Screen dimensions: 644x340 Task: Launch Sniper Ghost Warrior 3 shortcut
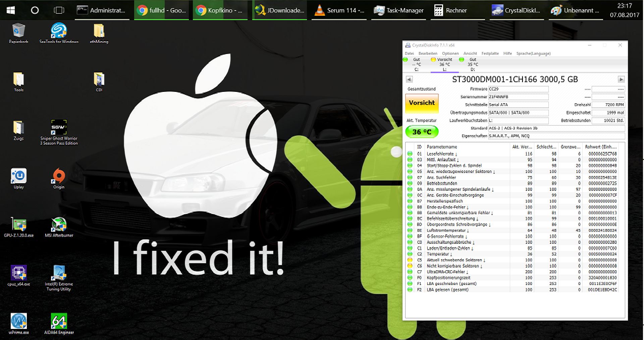tap(59, 132)
